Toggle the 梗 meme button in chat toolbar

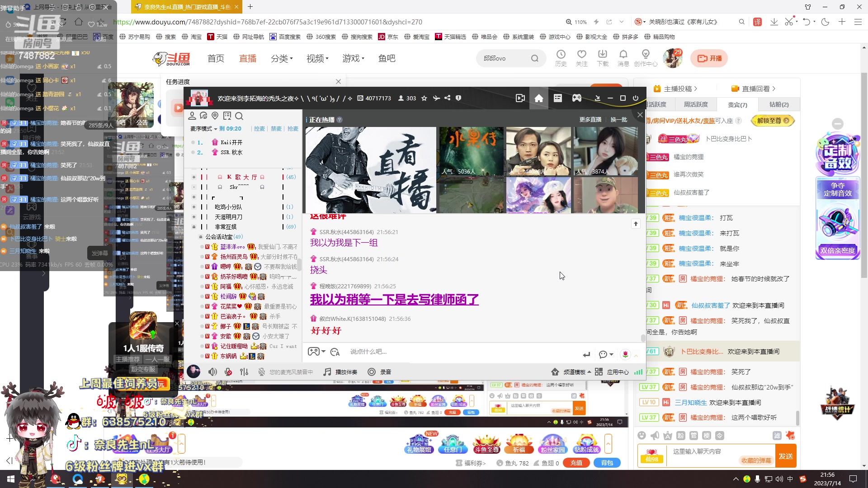tap(707, 436)
